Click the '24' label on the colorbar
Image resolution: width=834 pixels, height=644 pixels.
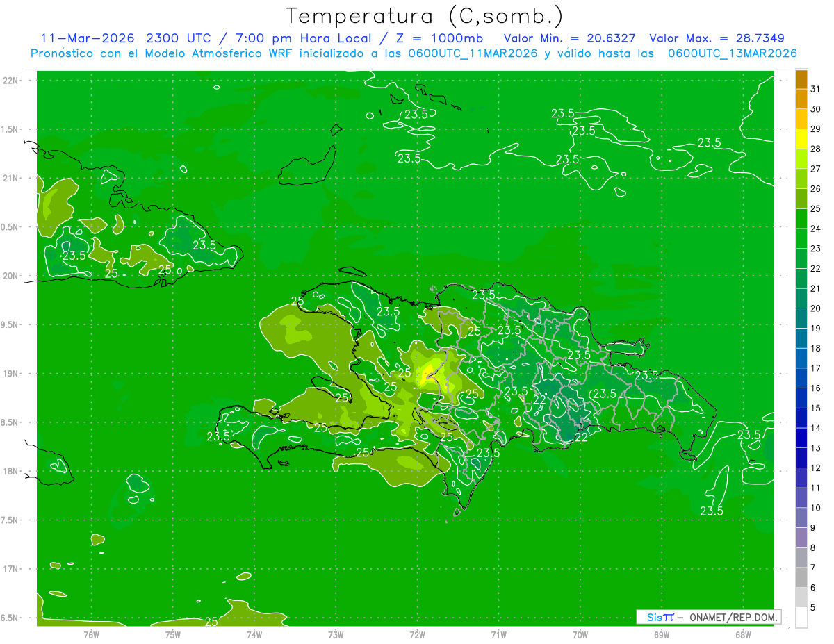(x=815, y=229)
